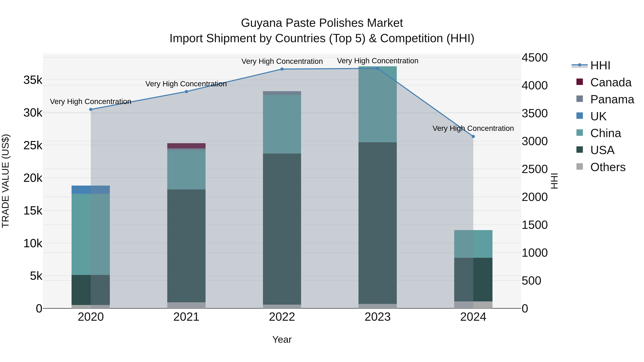Click the 35k left axis tick

coord(33,80)
